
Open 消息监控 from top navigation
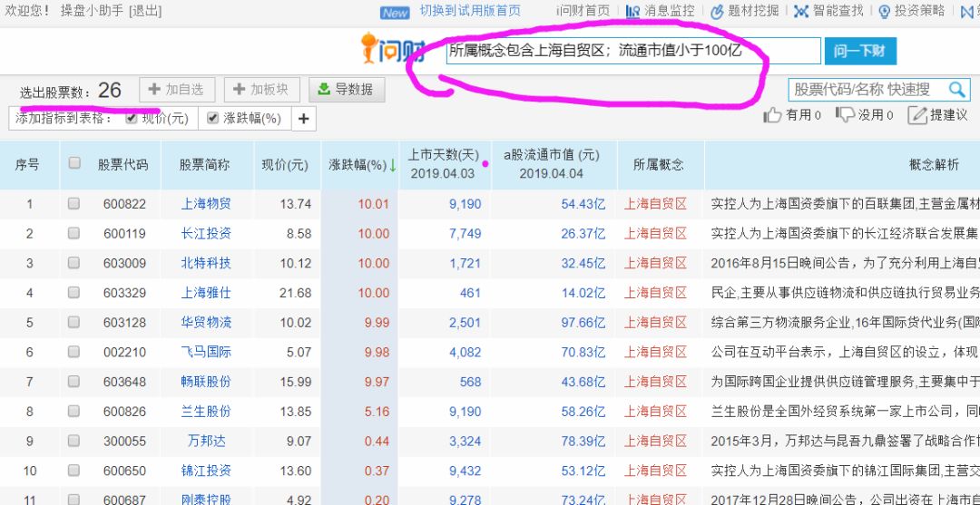(660, 11)
